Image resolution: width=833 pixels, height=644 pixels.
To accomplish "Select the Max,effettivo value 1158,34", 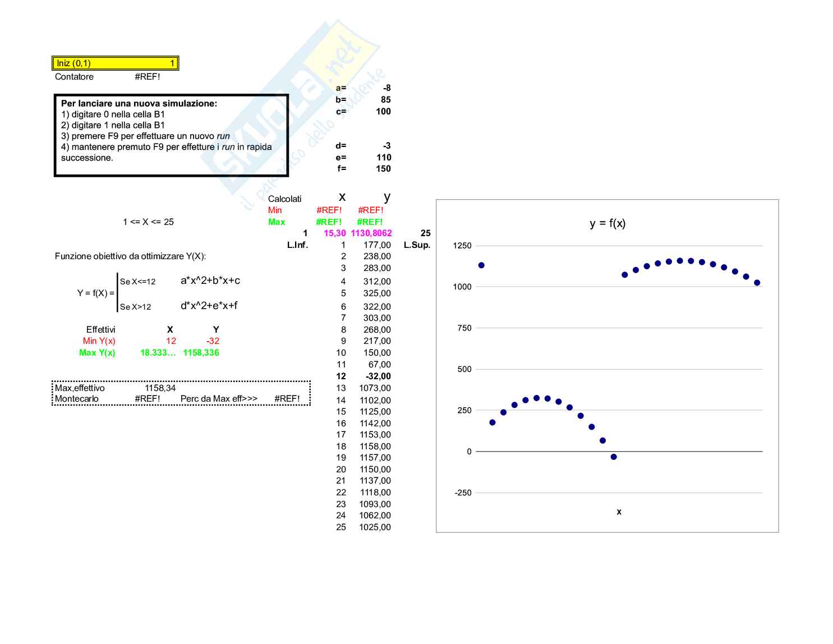I will click(x=160, y=388).
